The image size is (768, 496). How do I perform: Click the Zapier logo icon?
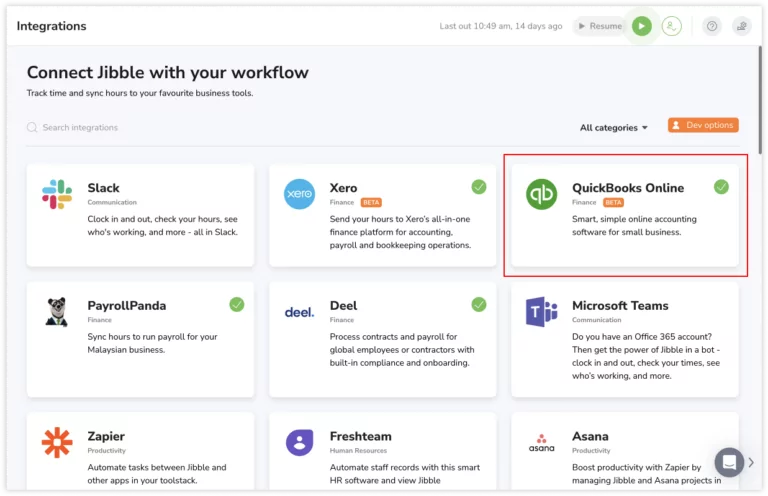coord(57,442)
